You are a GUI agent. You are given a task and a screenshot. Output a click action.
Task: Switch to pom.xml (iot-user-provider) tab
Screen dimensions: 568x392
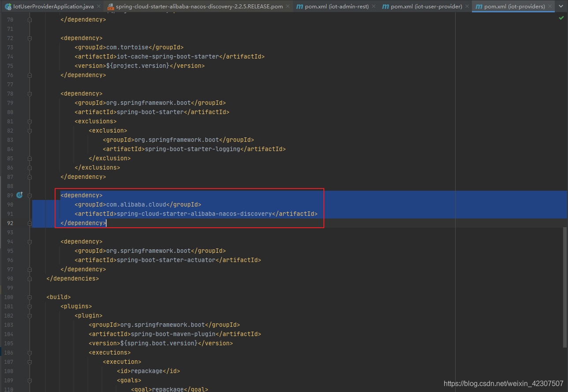[x=426, y=7]
